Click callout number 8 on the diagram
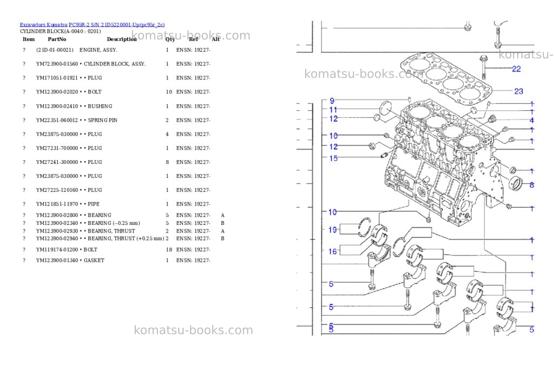 tap(532, 185)
